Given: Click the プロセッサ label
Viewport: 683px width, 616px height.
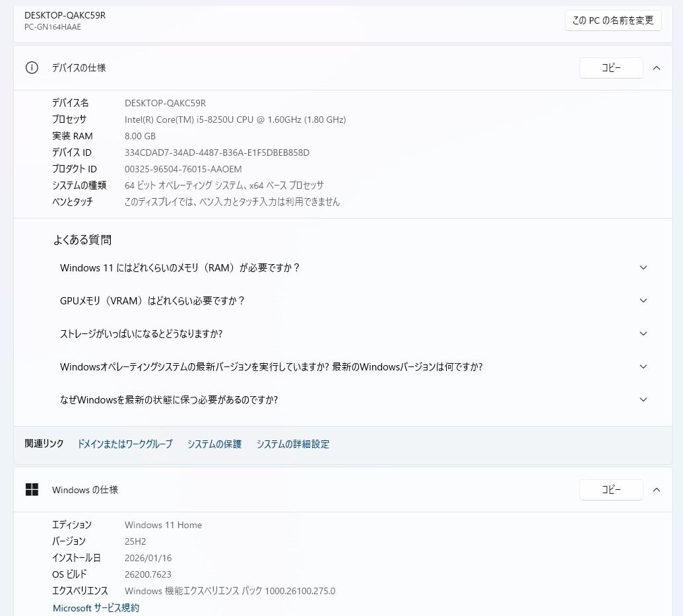Looking at the screenshot, I should (x=69, y=120).
